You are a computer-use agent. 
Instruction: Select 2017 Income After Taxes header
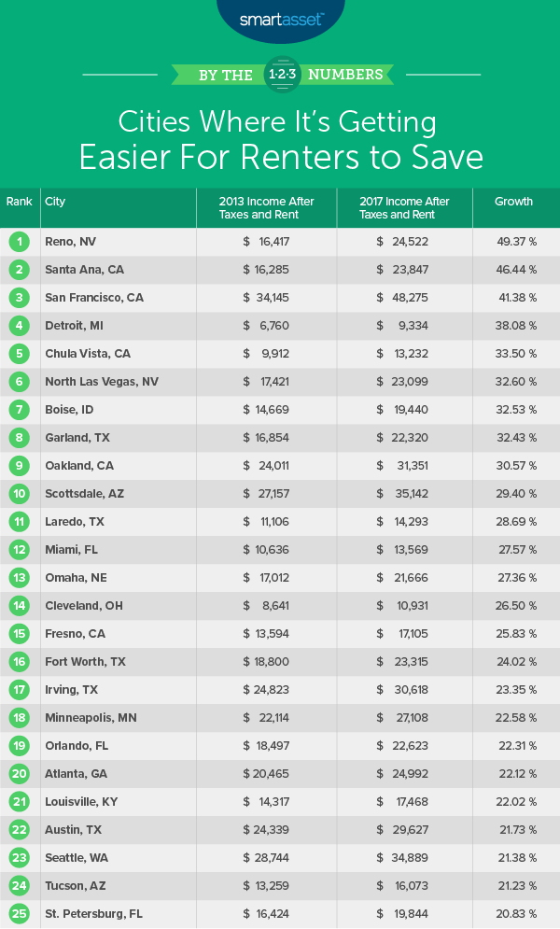click(x=402, y=207)
